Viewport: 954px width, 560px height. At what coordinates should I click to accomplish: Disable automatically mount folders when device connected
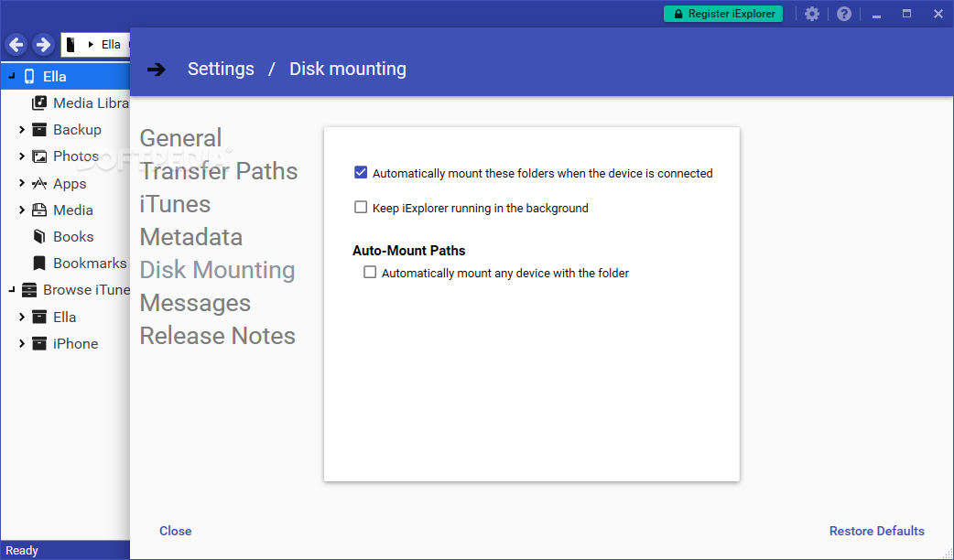point(361,173)
